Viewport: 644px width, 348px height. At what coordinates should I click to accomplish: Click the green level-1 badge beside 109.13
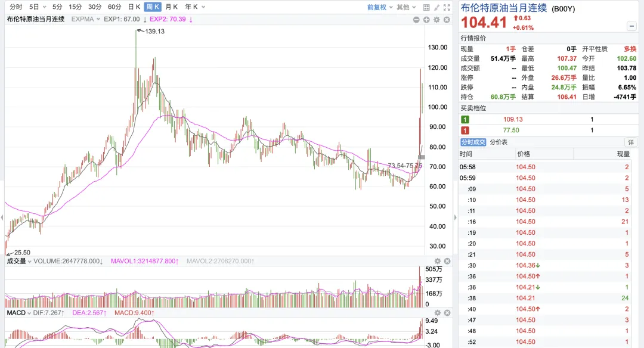[465, 119]
